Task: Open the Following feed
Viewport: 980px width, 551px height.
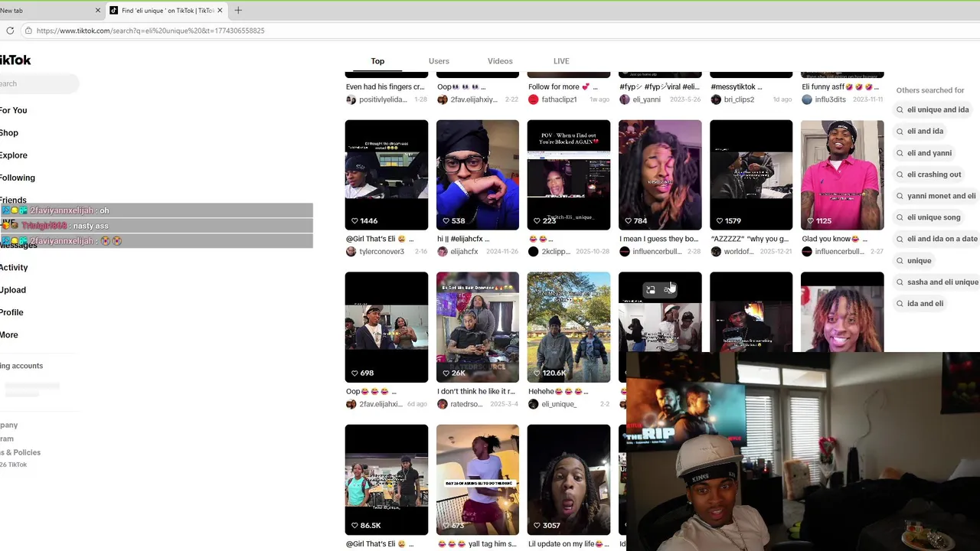Action: (x=18, y=178)
